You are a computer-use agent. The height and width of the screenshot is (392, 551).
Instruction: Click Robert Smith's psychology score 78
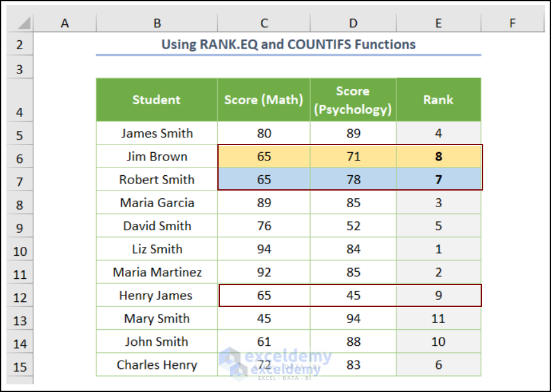click(353, 180)
